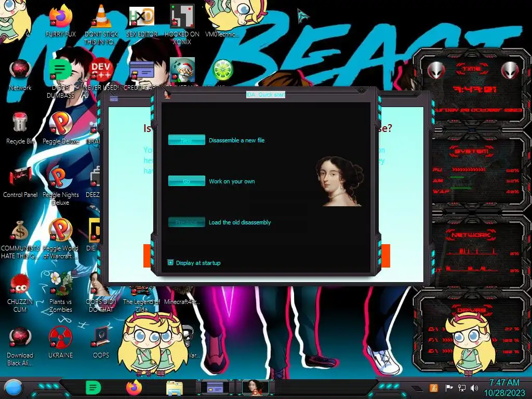Switch to the IDA taskbar button
The height and width of the screenshot is (399, 532).
255,388
